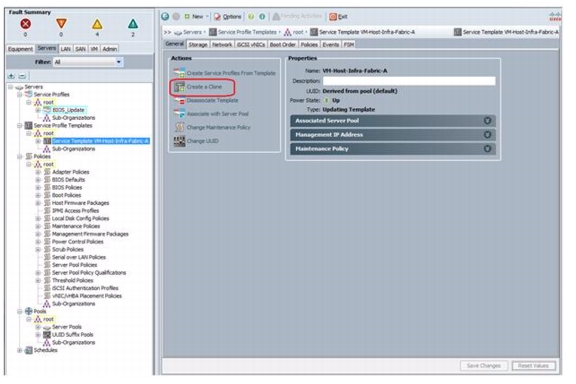Click the green help icon in toolbar
This screenshot has height=384, width=576.
click(x=251, y=17)
